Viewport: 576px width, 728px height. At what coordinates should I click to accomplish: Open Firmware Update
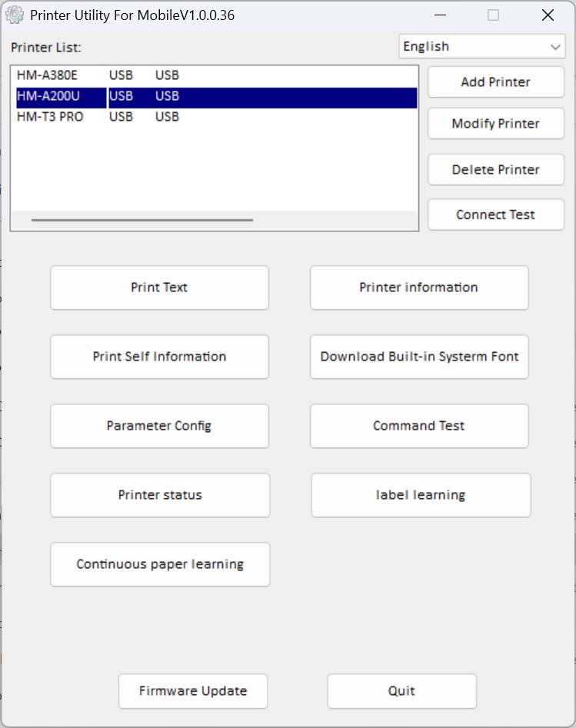[x=193, y=691]
